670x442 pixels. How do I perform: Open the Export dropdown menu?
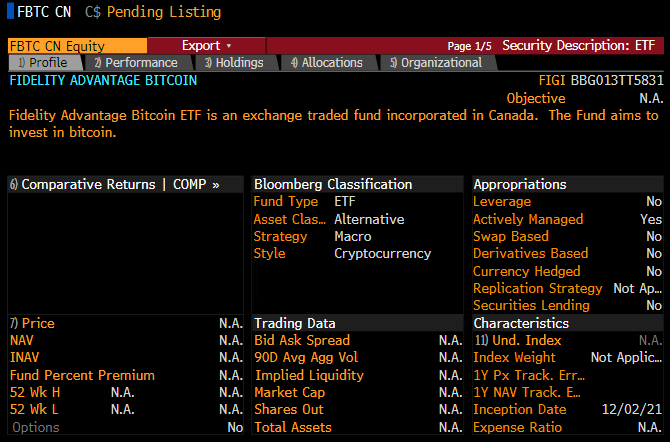[x=206, y=46]
